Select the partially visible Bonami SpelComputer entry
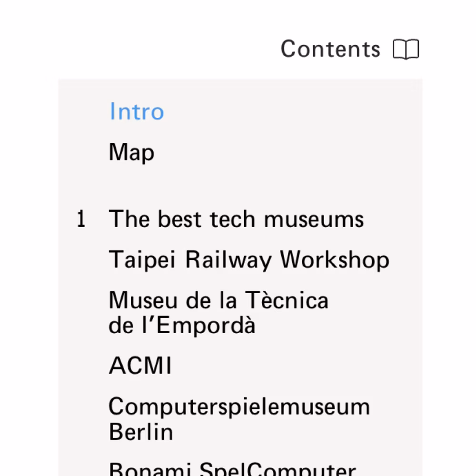Image resolution: width=476 pixels, height=476 pixels. coord(232,469)
